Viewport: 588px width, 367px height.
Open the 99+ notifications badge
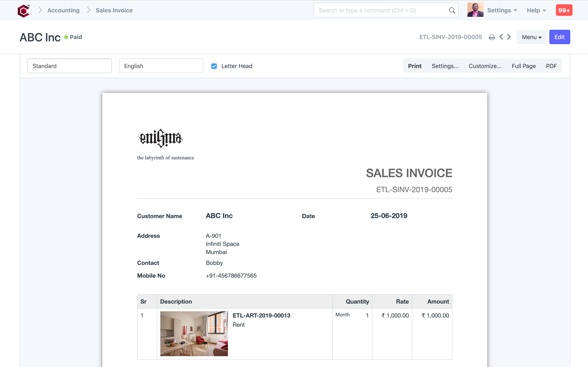click(x=564, y=10)
